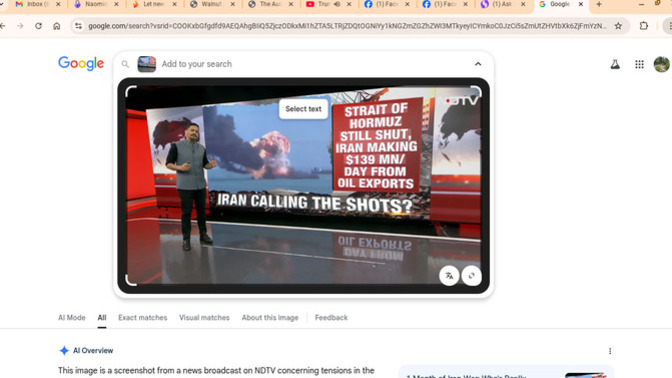Switch to the Let new tab

tap(153, 4)
